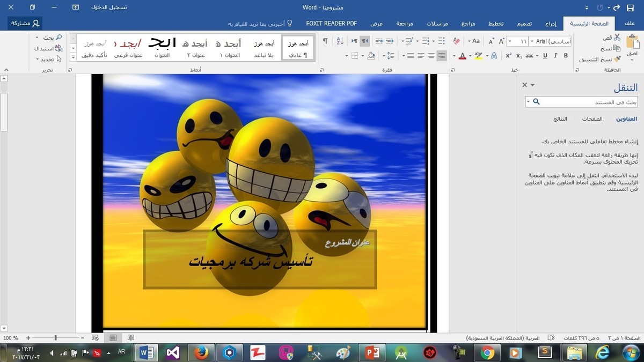644x362 pixels.
Task: Toggle Bold formatting
Action: [566, 56]
